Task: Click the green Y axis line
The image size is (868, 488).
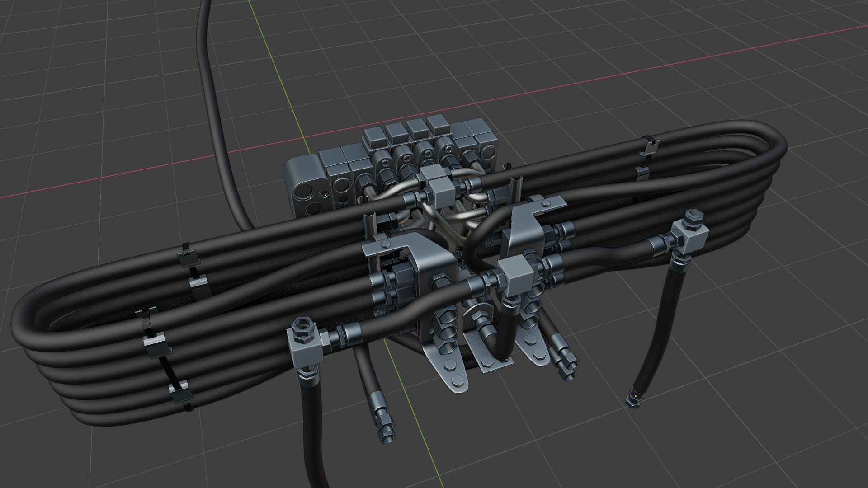Action: (x=276, y=68)
